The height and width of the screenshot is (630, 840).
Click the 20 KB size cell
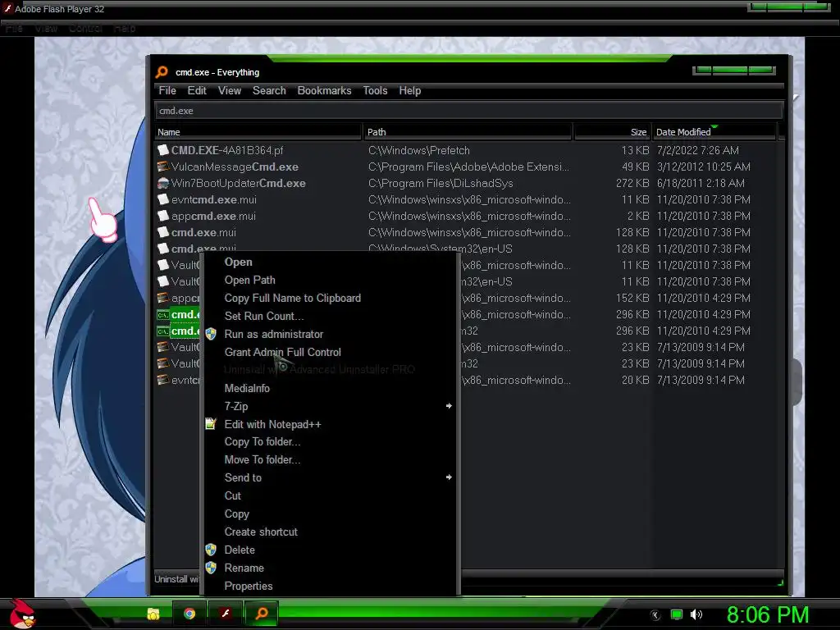[x=636, y=380]
